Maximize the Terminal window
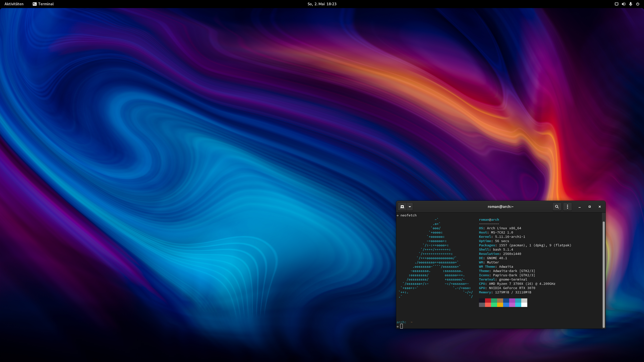 click(590, 207)
